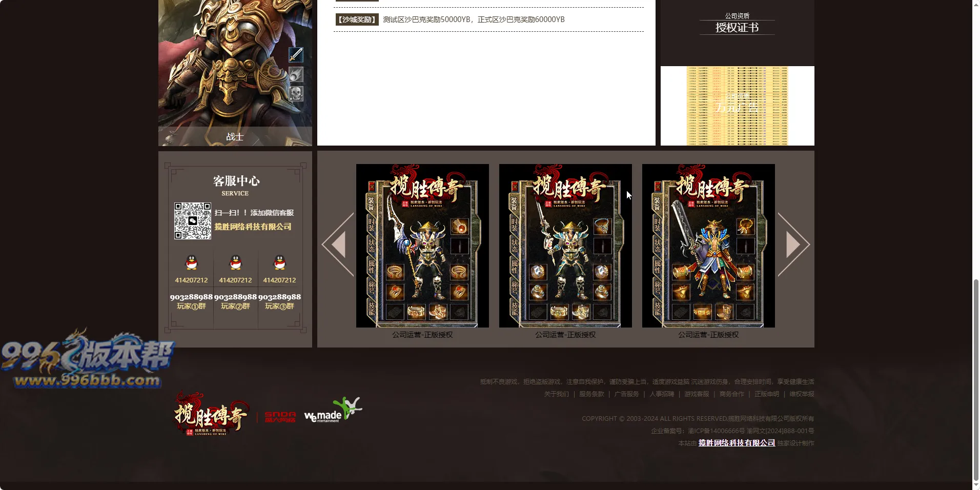
Task: Click the page's vertical scrollbar thumb
Action: [x=976, y=380]
